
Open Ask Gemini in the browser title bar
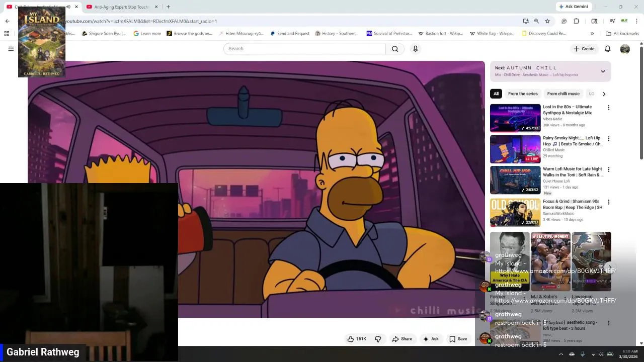(x=573, y=7)
